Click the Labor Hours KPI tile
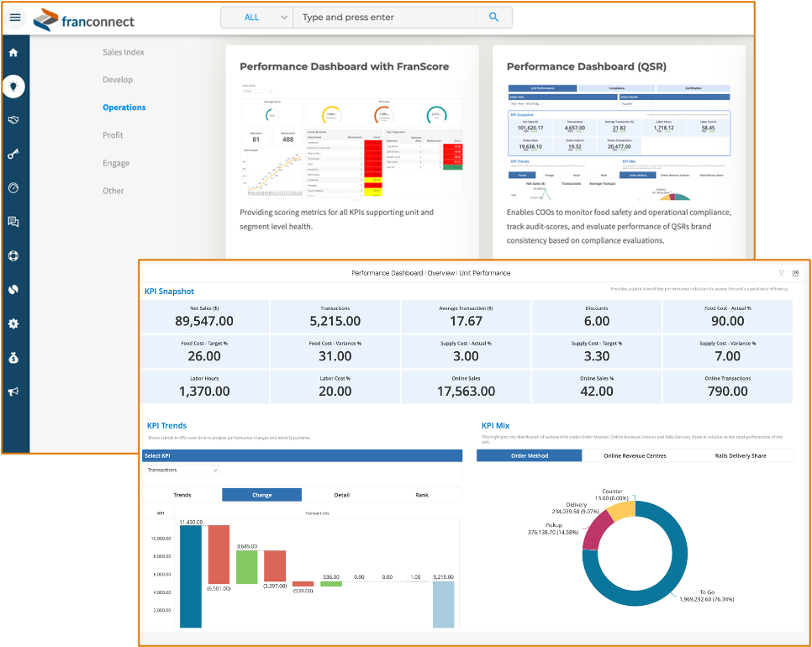 click(204, 387)
